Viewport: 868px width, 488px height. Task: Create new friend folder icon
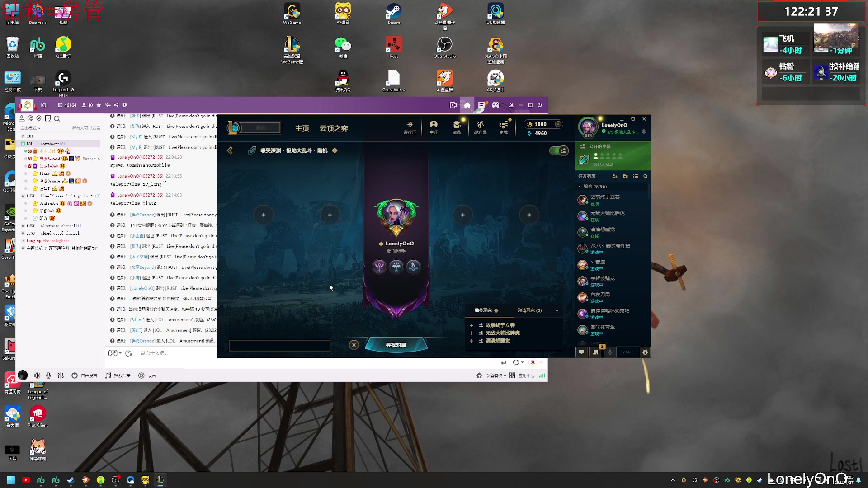point(625,176)
